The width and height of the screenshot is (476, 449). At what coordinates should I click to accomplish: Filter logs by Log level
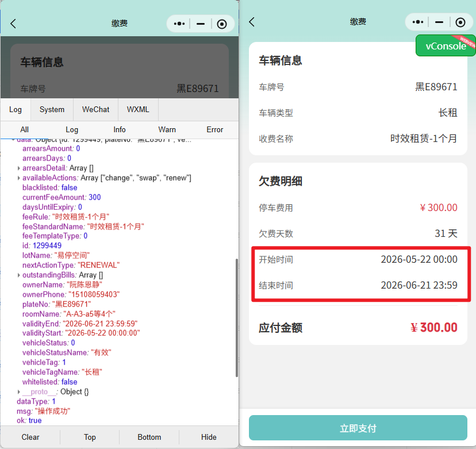pos(72,129)
